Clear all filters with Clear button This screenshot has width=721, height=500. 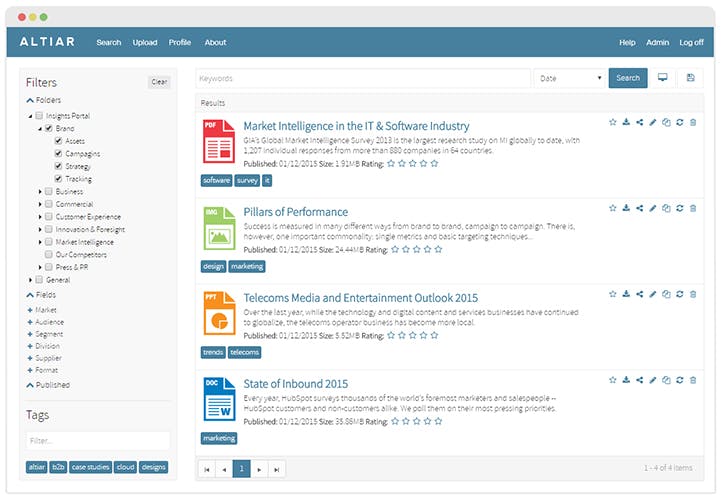(x=159, y=82)
